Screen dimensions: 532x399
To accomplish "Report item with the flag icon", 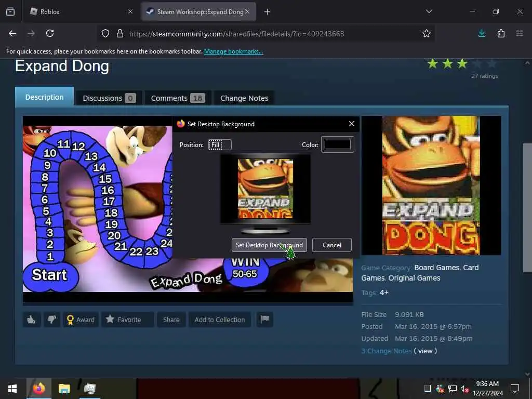I will pyautogui.click(x=264, y=320).
